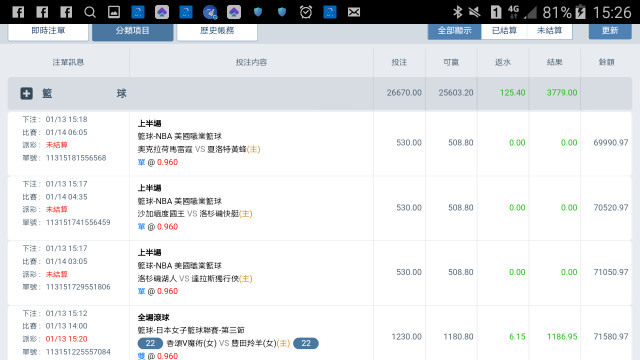
Task: Click the 注單訊息 column header
Action: click(68, 62)
